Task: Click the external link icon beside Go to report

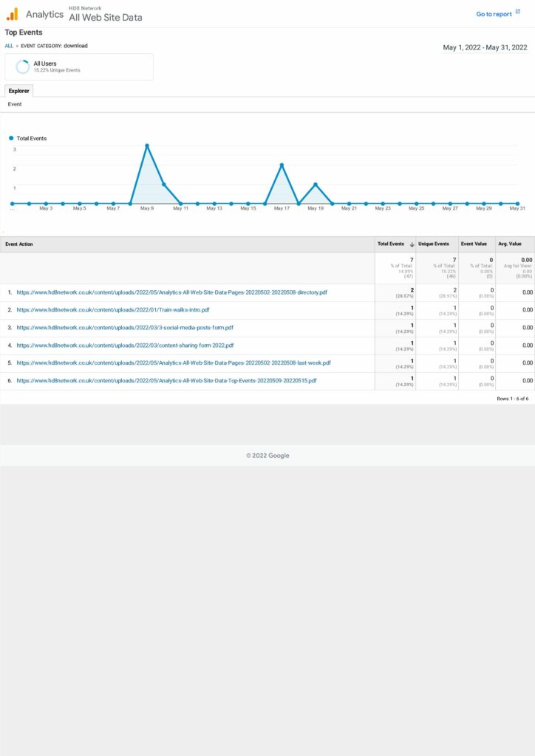Action: (x=518, y=13)
